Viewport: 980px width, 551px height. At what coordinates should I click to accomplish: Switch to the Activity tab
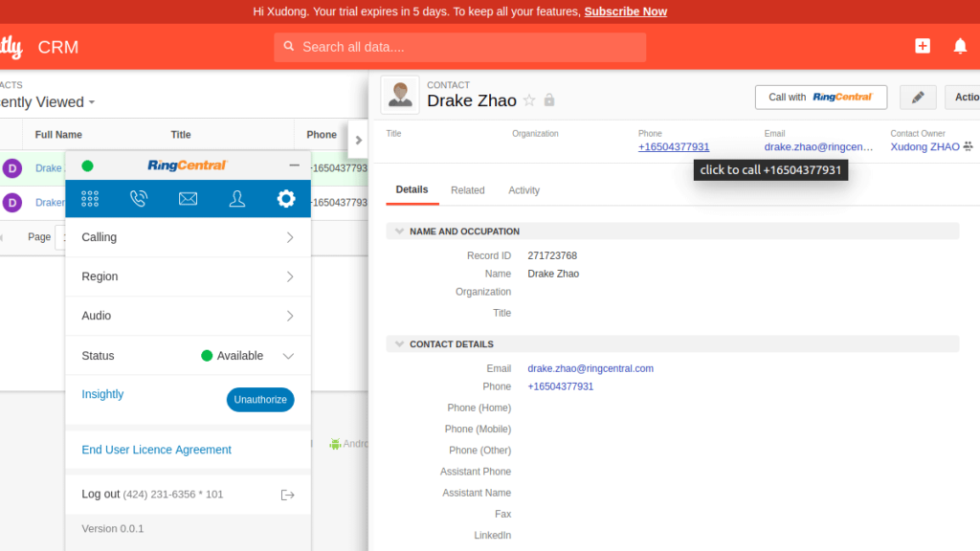523,190
